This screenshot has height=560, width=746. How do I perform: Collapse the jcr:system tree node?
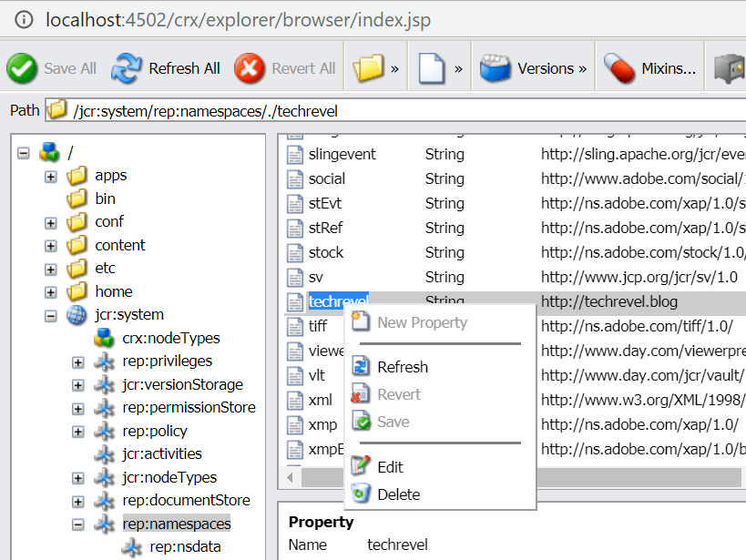coord(51,315)
